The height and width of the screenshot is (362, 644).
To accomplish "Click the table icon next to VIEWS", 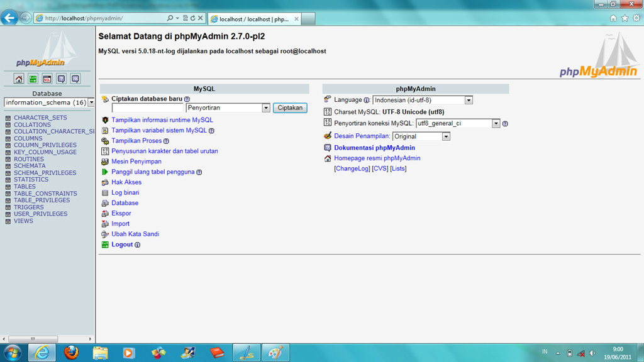I will [8, 221].
